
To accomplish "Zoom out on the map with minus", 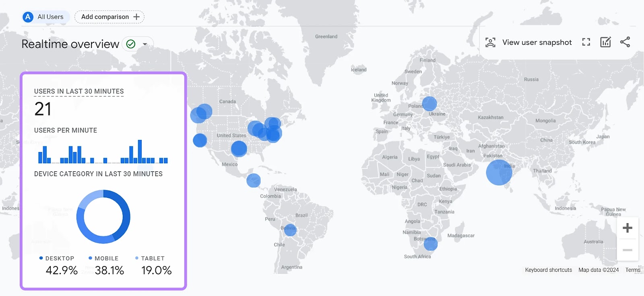I will coord(627,250).
